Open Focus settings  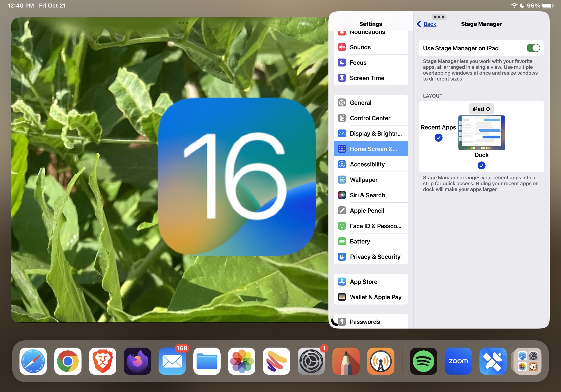(371, 63)
